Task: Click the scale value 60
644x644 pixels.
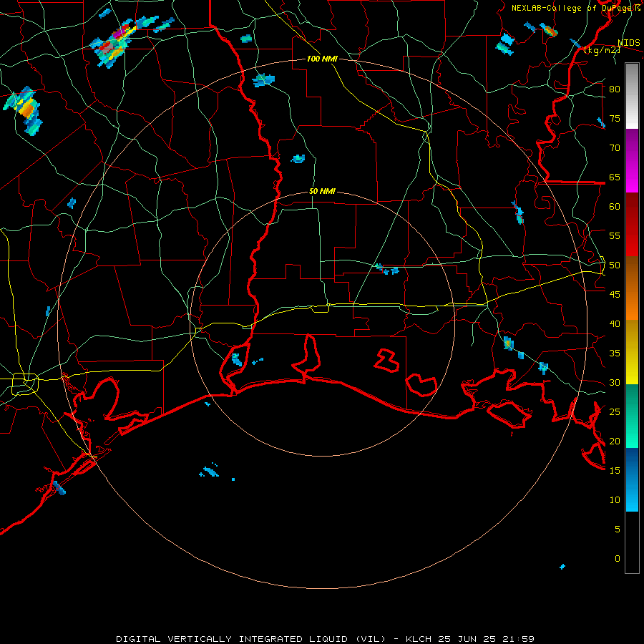Action: pos(615,207)
